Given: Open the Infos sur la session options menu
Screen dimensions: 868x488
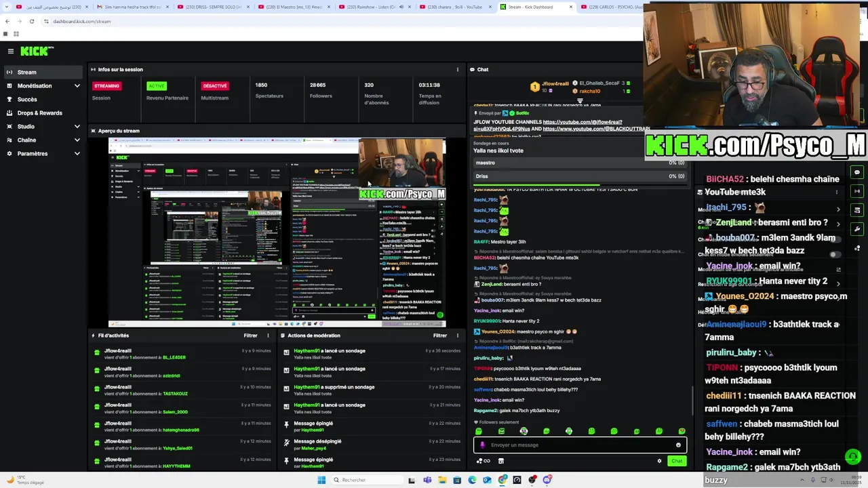Looking at the screenshot, I should [x=458, y=69].
